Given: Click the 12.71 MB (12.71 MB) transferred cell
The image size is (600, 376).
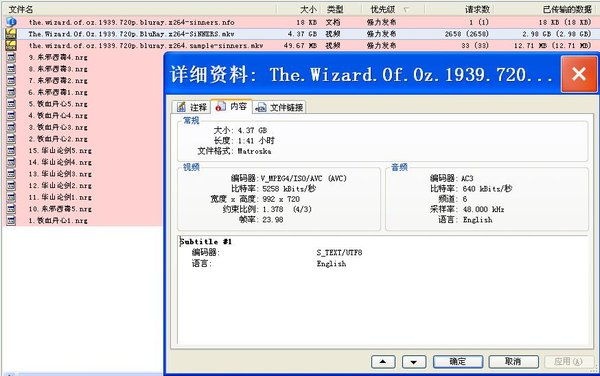Looking at the screenshot, I should [553, 46].
